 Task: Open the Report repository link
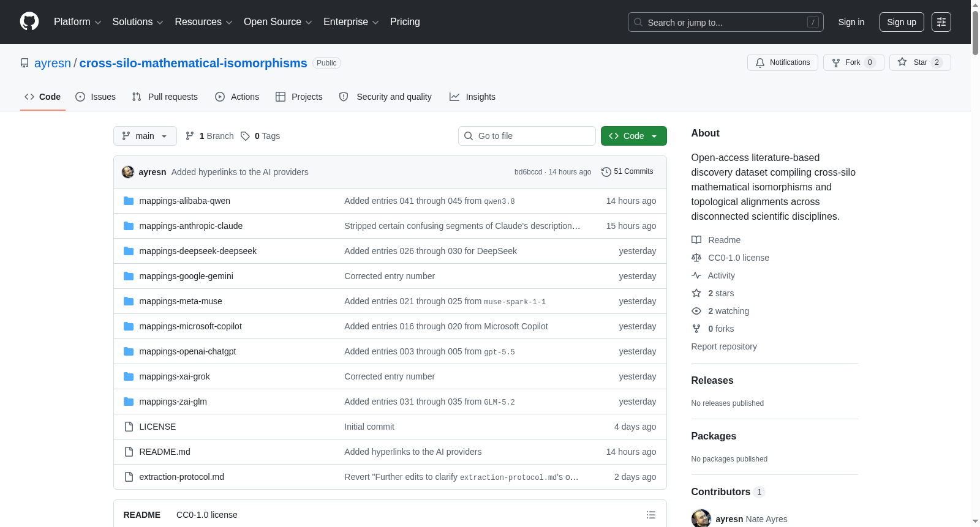724,346
